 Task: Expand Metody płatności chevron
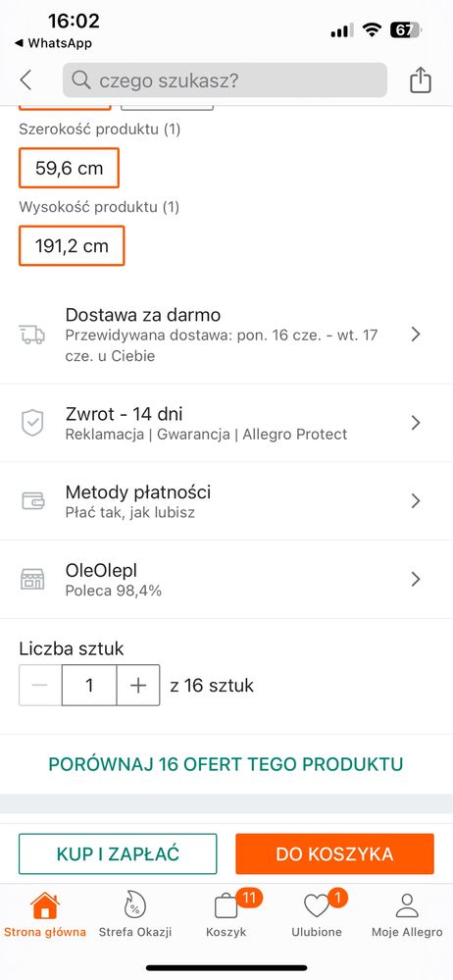[416, 500]
